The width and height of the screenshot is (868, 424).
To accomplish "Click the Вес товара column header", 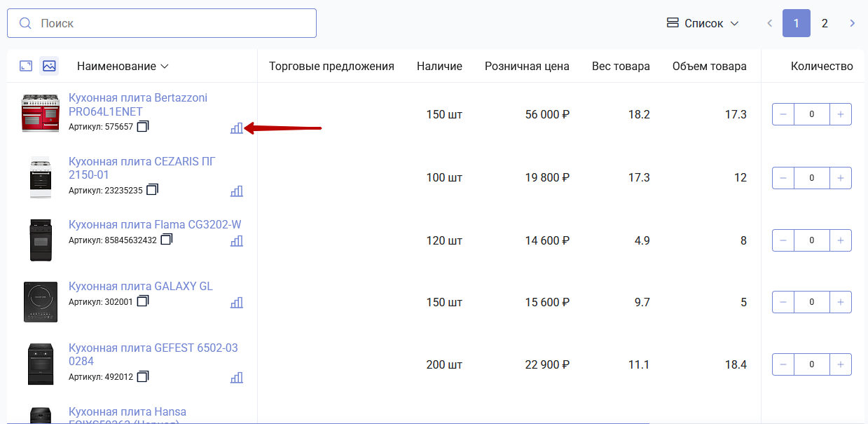I will coord(621,66).
